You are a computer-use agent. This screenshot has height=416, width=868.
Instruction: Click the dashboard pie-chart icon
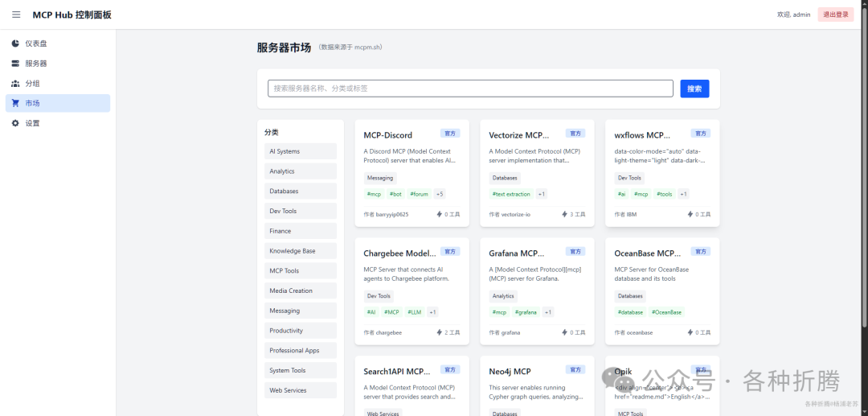[15, 43]
